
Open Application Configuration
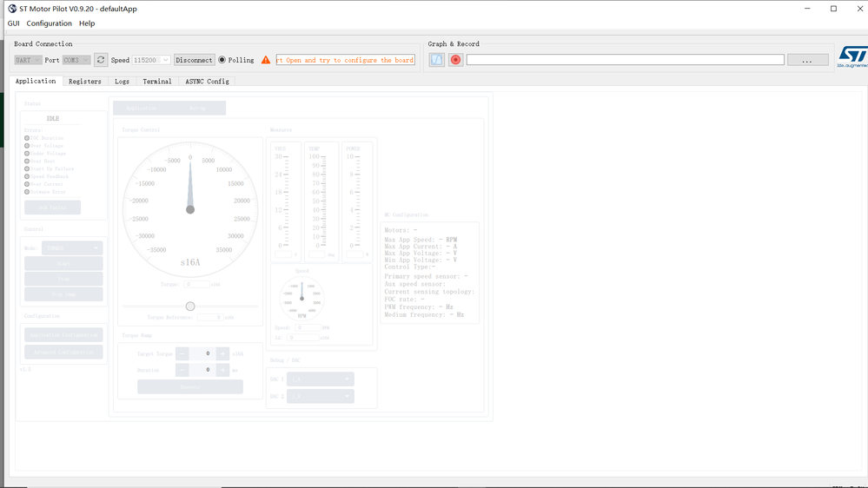tap(63, 334)
